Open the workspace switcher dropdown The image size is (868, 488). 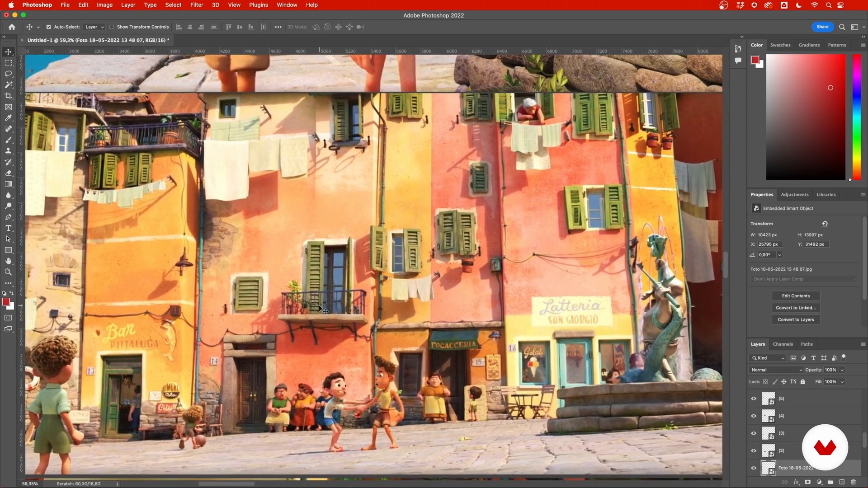(x=857, y=27)
